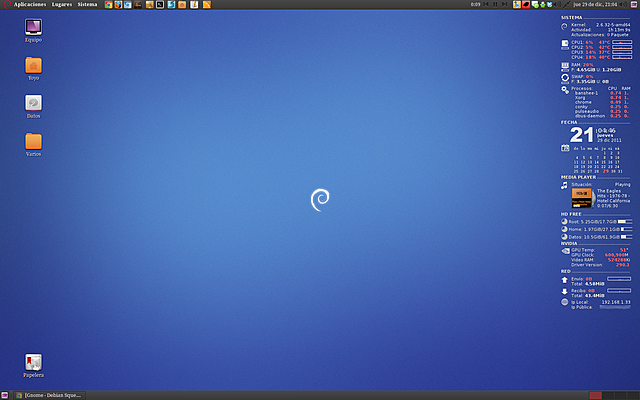This screenshot has width=640, height=400.
Task: Switch to the first (highlighted) workspace
Action: tap(596, 395)
